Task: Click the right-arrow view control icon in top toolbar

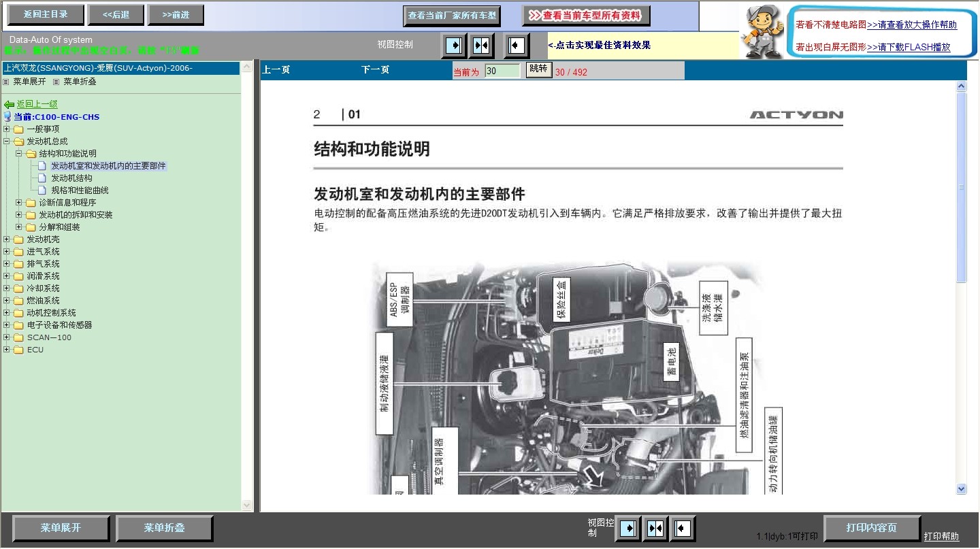Action: click(x=454, y=46)
